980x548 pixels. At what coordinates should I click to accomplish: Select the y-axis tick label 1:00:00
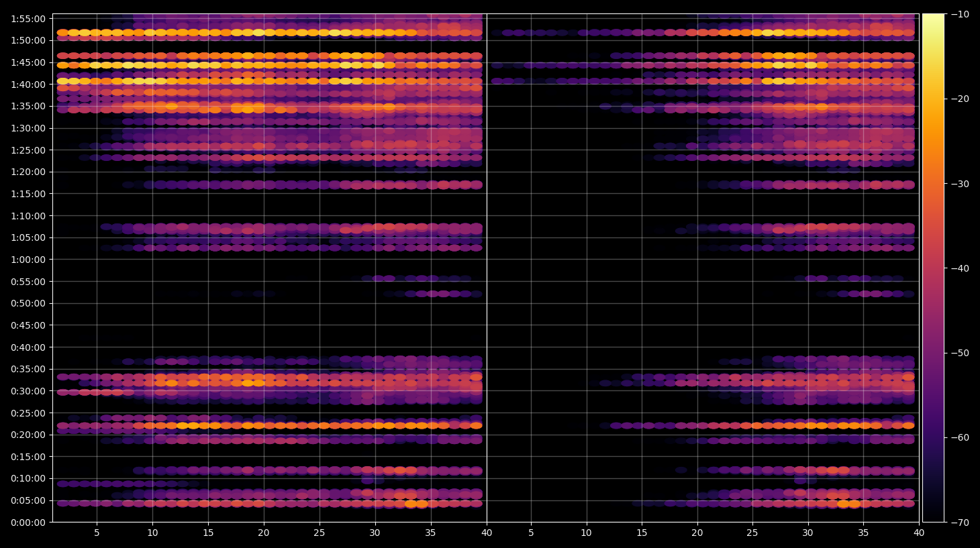pyautogui.click(x=28, y=260)
